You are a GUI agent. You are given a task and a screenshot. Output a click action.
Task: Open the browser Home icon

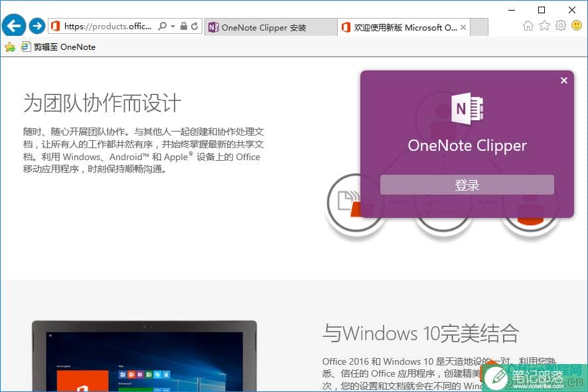[x=528, y=25]
